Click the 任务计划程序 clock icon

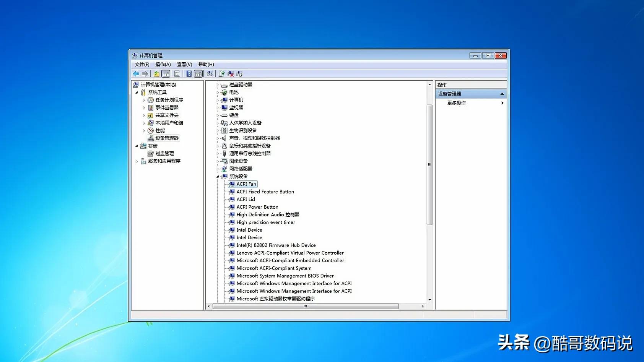(151, 100)
